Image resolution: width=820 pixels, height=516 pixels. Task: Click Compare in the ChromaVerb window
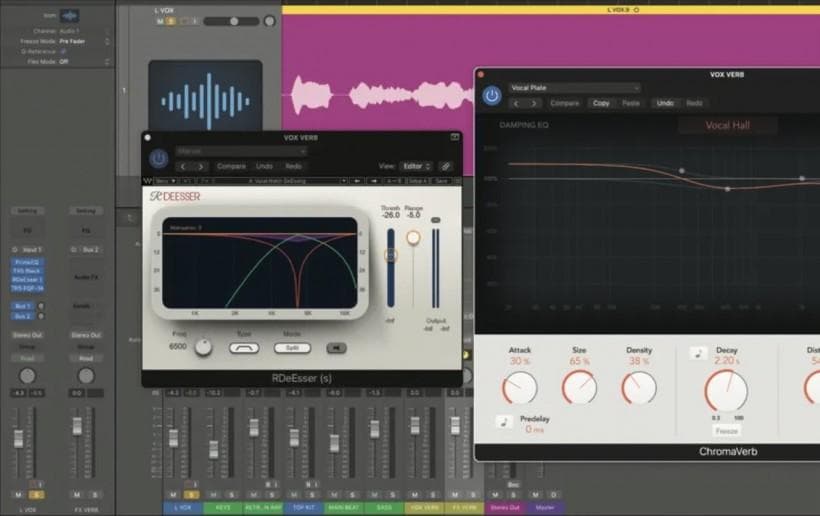[565, 104]
